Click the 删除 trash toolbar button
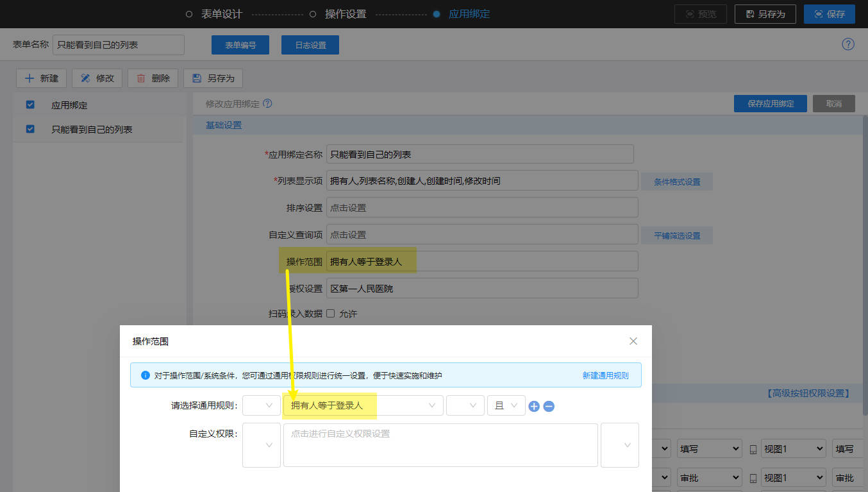 [x=153, y=78]
